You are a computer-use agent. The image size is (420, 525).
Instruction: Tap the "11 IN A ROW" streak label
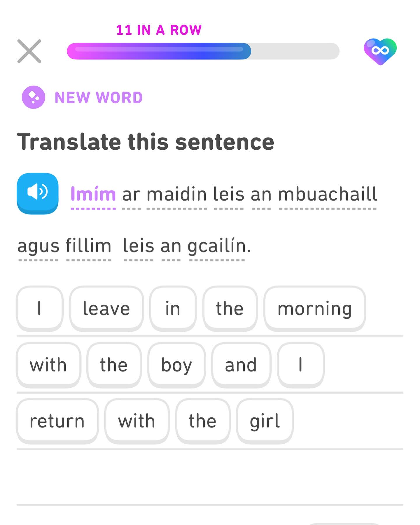[159, 30]
